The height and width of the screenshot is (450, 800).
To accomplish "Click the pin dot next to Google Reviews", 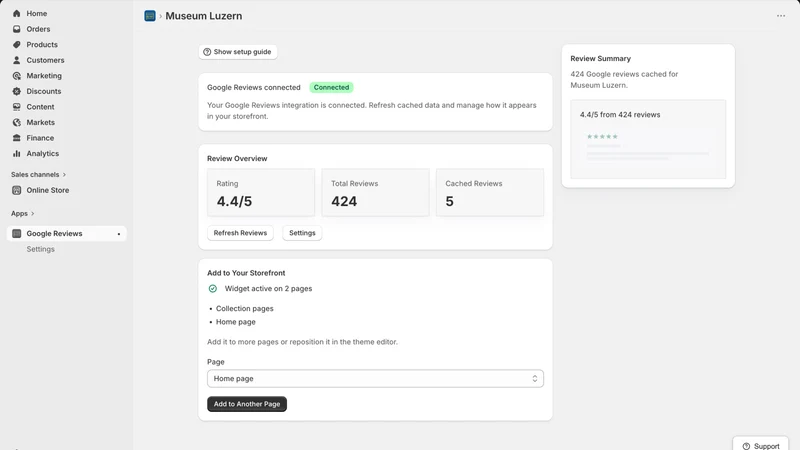I will tap(119, 234).
